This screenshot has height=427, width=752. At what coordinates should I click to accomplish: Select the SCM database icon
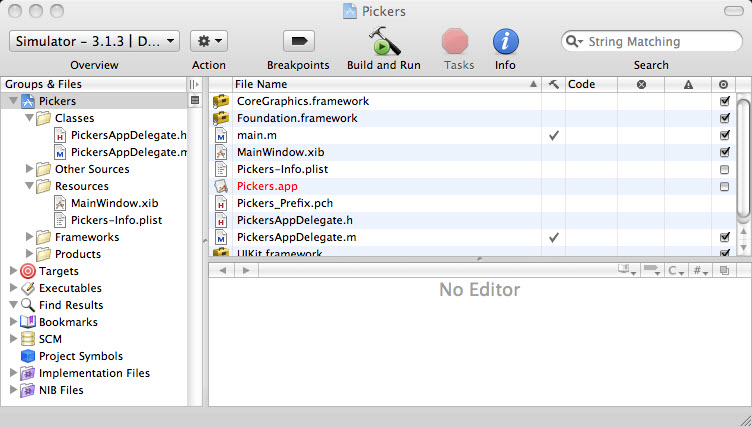(28, 339)
